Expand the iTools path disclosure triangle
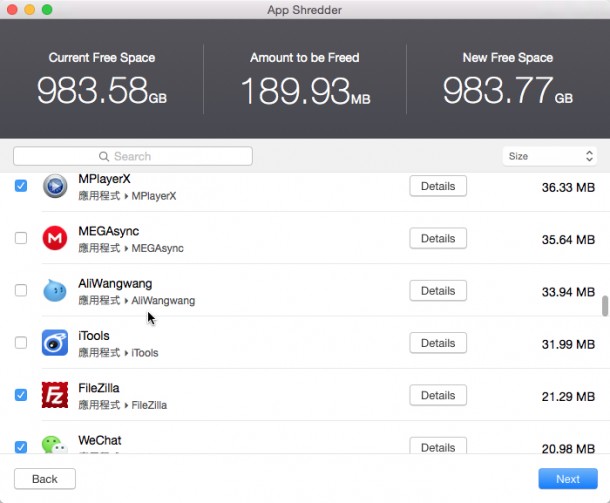The height and width of the screenshot is (503, 610). (126, 353)
